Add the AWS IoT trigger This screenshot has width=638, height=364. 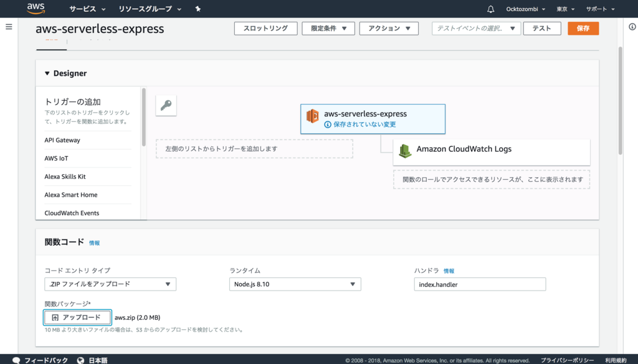pos(56,159)
